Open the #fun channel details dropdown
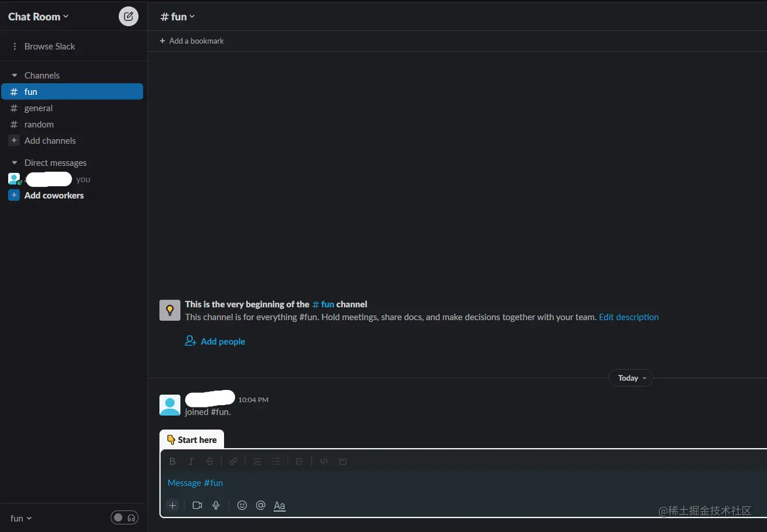 pos(177,17)
